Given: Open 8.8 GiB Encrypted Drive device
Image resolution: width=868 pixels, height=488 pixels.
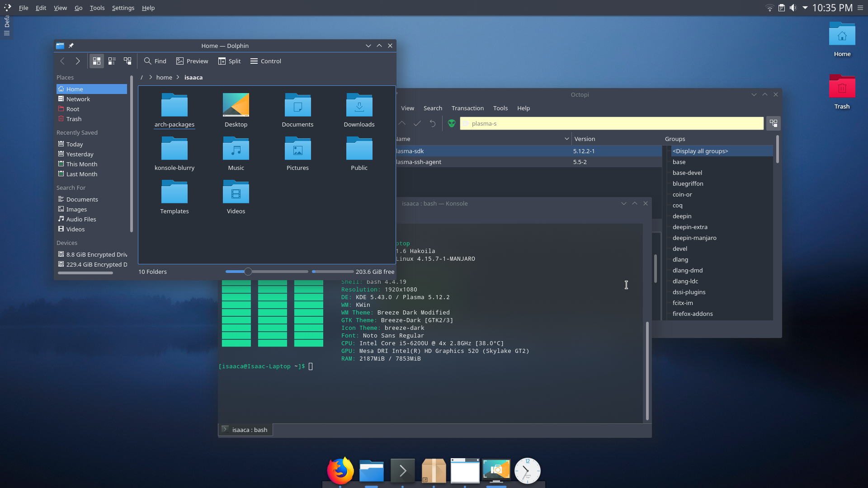Looking at the screenshot, I should pyautogui.click(x=92, y=254).
